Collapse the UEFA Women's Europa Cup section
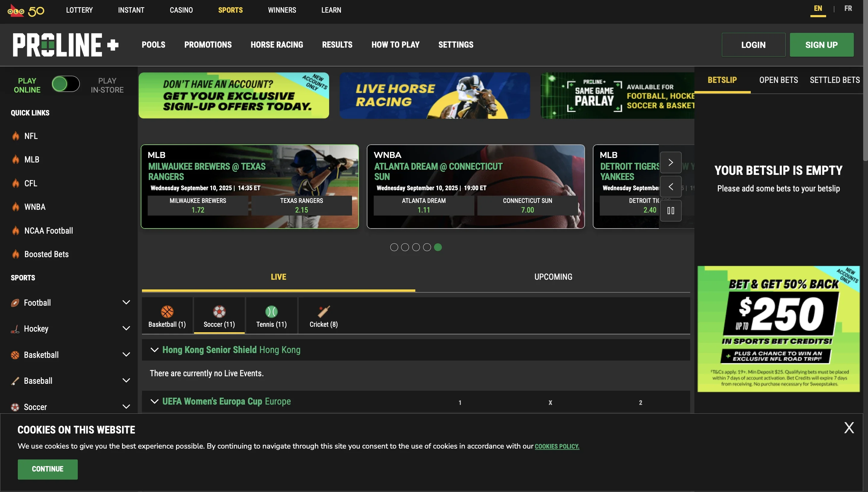Screen dimensions: 868x492 (x=154, y=402)
